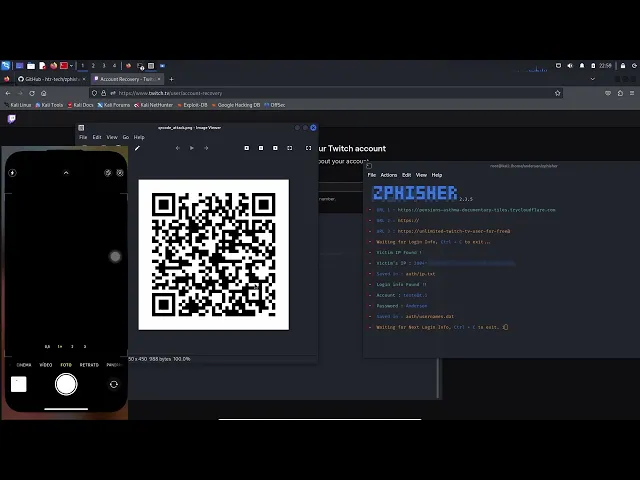Screen dimensions: 640x480
Task: Switch to the GitHub htr-tech/zphisher tab
Action: tap(49, 79)
